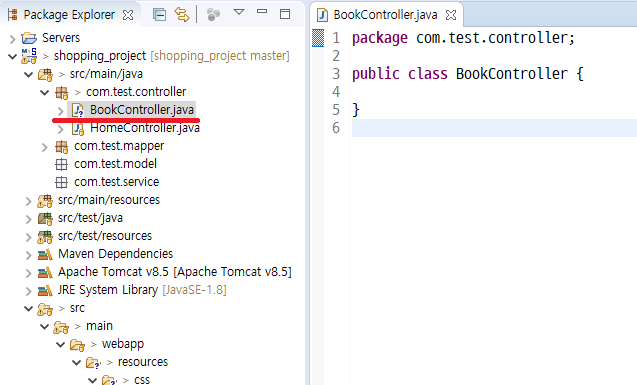Click the Focus on Active Task icon

pos(213,15)
